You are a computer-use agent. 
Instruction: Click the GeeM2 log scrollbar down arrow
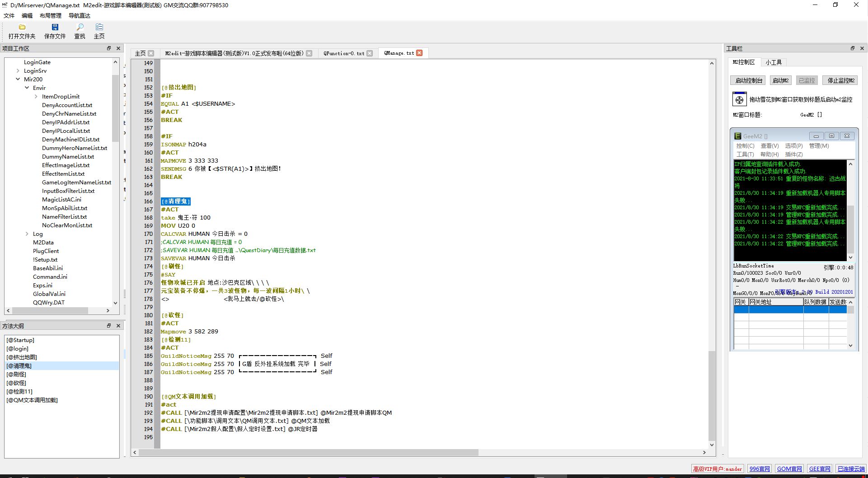point(850,258)
